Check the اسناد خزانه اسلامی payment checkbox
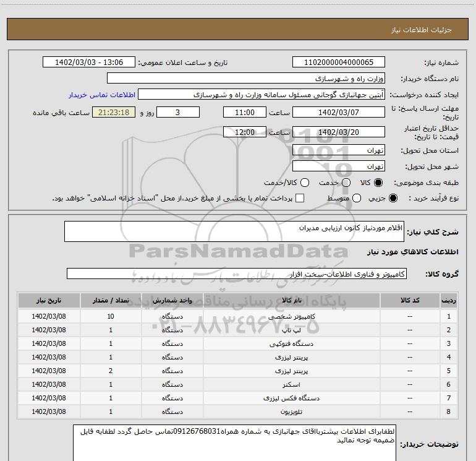This screenshot has height=461, width=476. [x=300, y=198]
